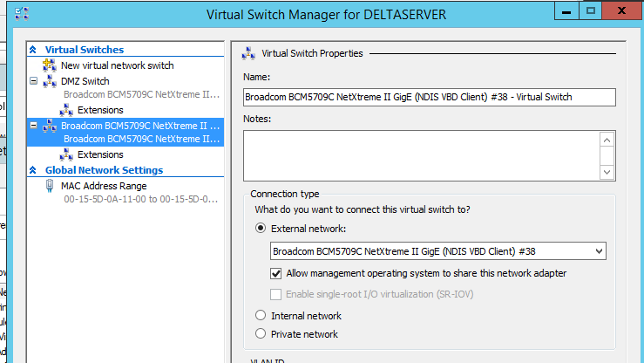The width and height of the screenshot is (644, 363).
Task: Click inside the Notes text area
Action: coord(422,156)
